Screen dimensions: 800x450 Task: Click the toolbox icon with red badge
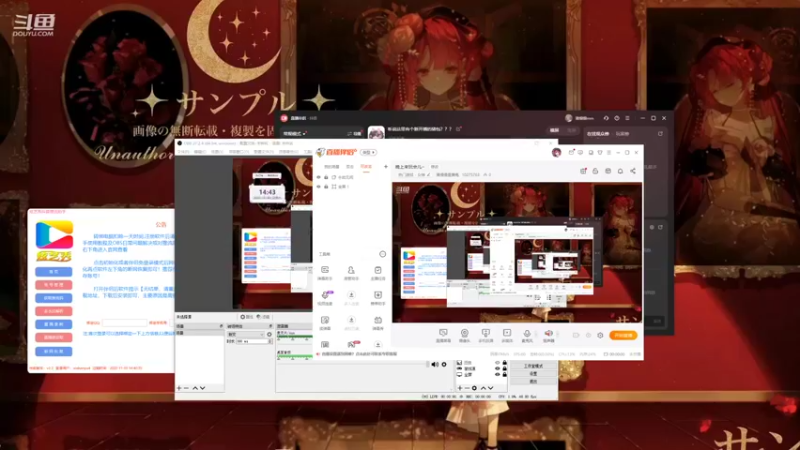coord(352,344)
